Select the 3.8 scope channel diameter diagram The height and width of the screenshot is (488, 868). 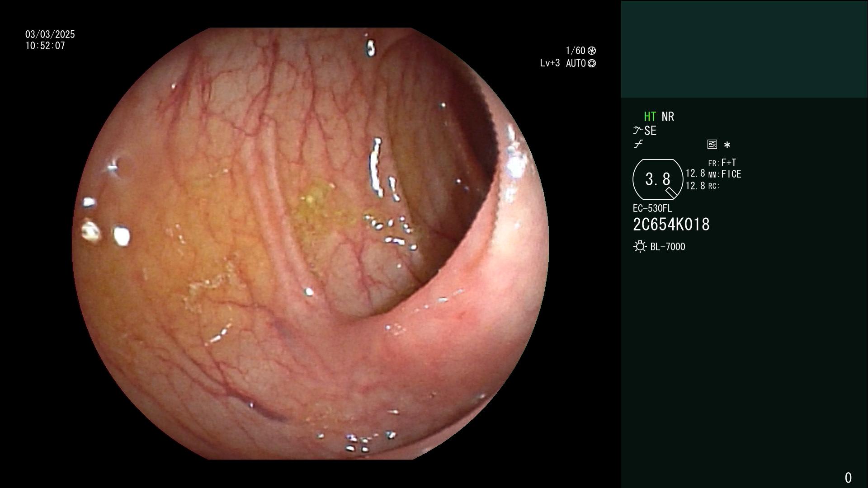pos(658,179)
